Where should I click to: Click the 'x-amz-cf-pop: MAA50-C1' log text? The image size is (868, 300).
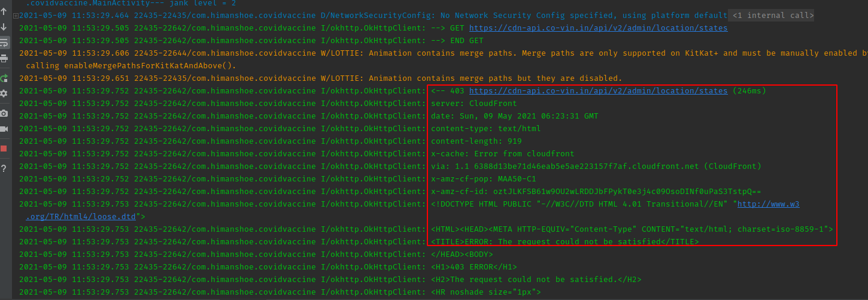pos(483,179)
